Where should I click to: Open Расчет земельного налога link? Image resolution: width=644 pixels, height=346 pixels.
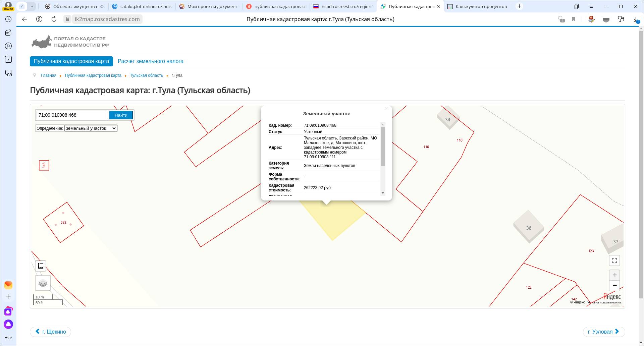tap(150, 61)
